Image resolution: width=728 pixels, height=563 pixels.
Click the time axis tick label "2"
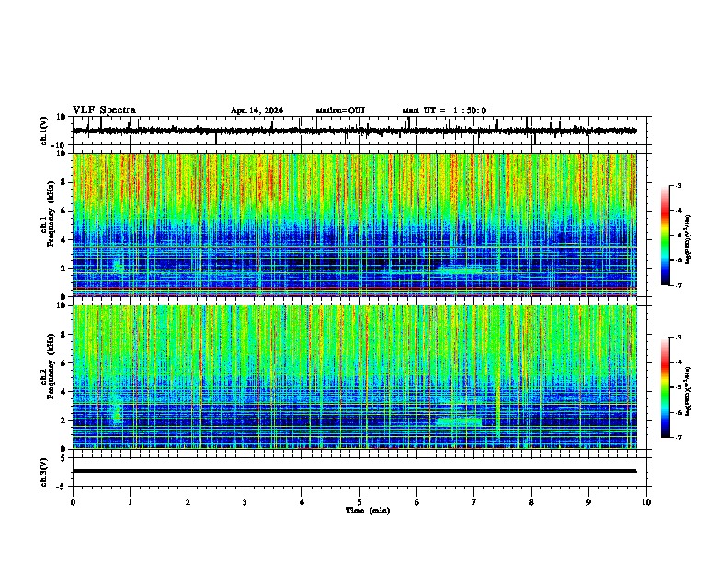click(188, 502)
